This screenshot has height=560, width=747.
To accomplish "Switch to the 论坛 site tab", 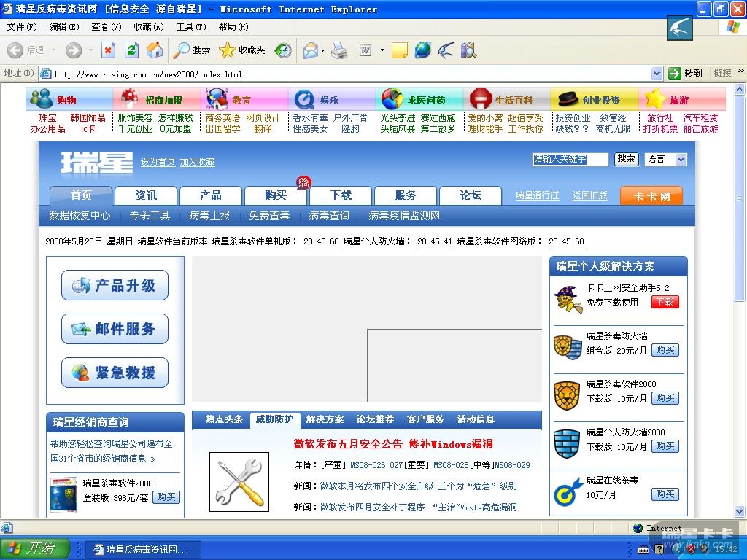I will (x=471, y=195).
